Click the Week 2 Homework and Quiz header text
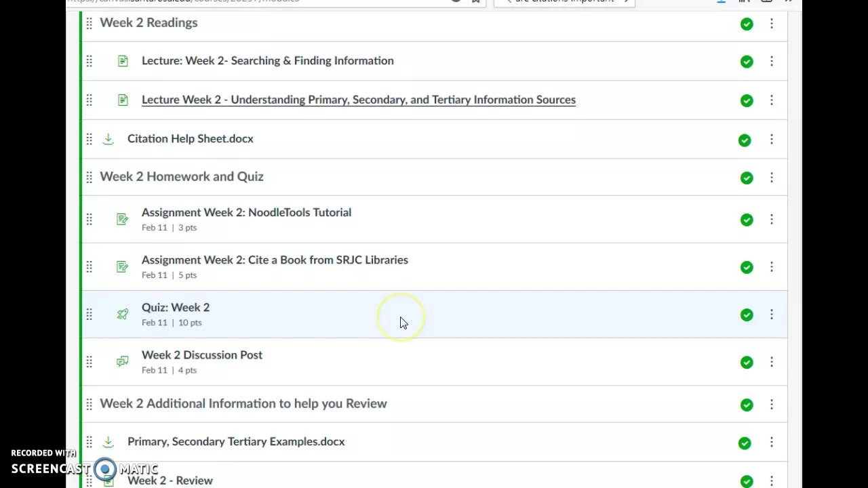868x488 pixels. (x=181, y=176)
